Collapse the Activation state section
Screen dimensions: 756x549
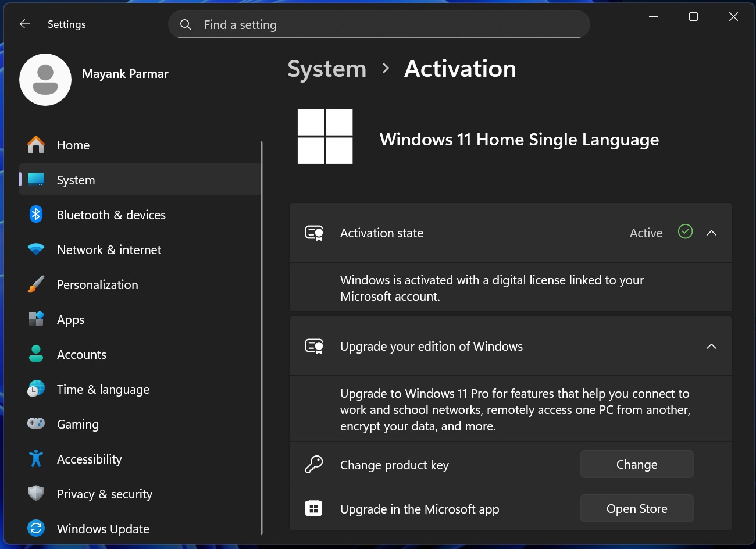pyautogui.click(x=712, y=233)
